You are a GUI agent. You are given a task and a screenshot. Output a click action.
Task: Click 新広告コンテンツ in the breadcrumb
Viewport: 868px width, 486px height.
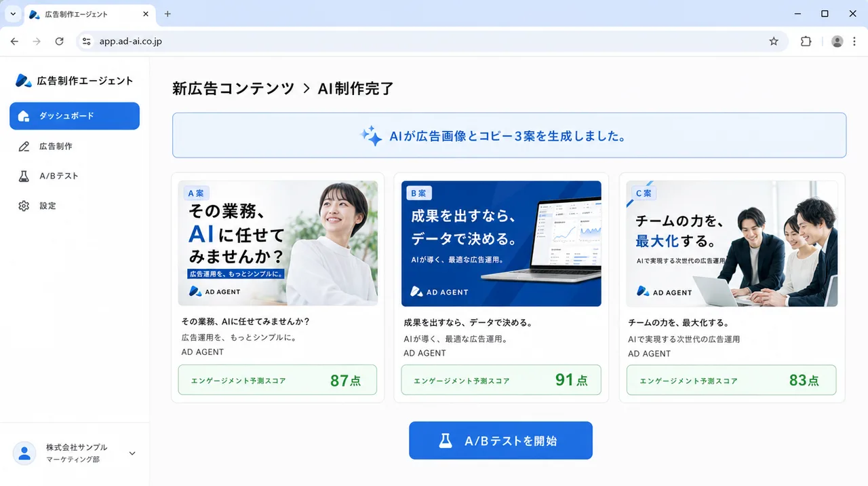pyautogui.click(x=233, y=88)
